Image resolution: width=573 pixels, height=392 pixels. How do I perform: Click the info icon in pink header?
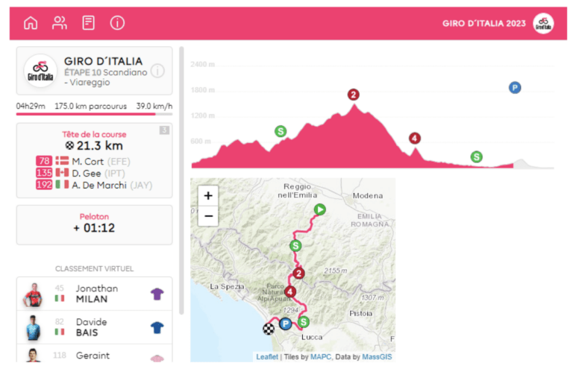coord(117,22)
